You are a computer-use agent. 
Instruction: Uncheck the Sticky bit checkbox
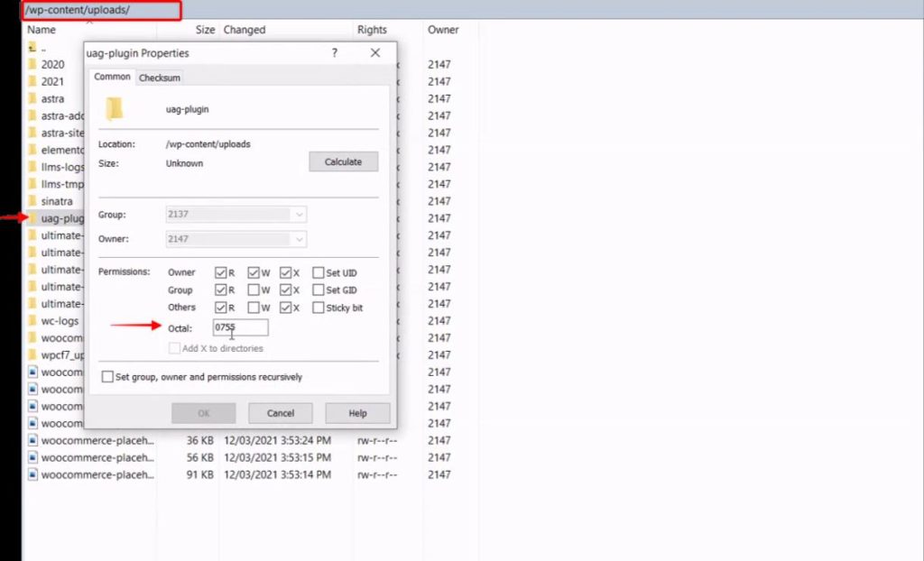point(318,307)
